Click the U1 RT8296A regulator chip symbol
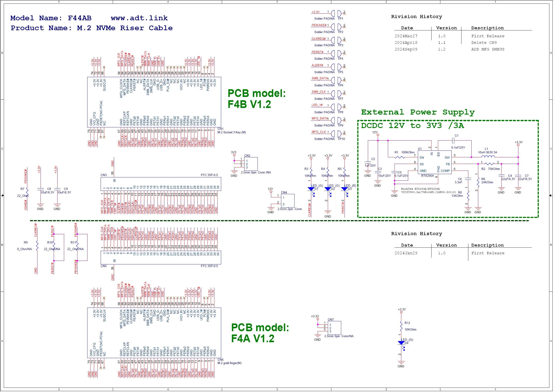The width and height of the screenshot is (554, 392). [x=435, y=162]
